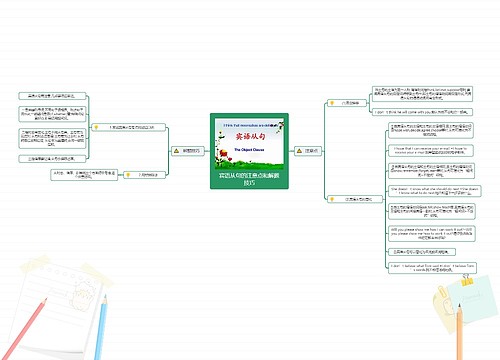Viewport: 500px width, 360px height.
Task: Select the node starting "I hope that I can receive"
Action: 431,150
